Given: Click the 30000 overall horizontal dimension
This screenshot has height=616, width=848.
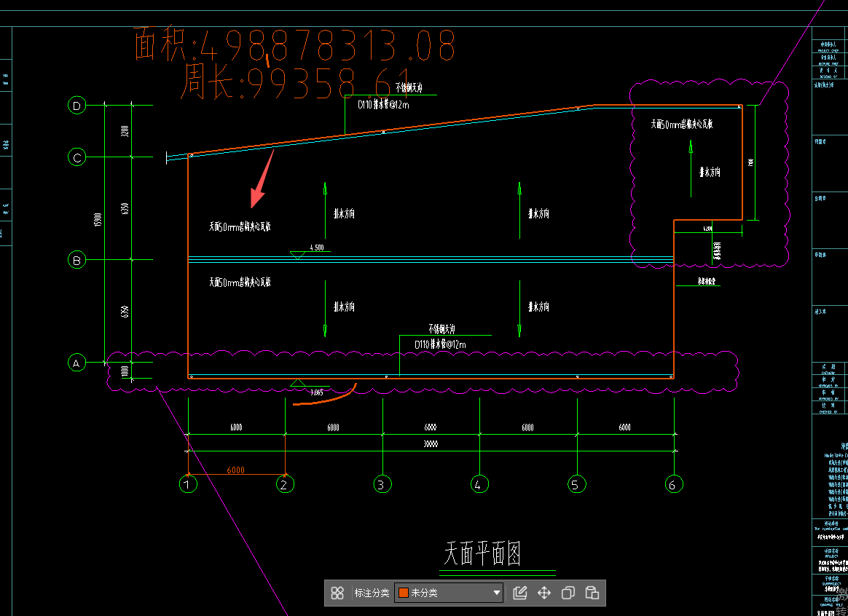Looking at the screenshot, I should (431, 444).
